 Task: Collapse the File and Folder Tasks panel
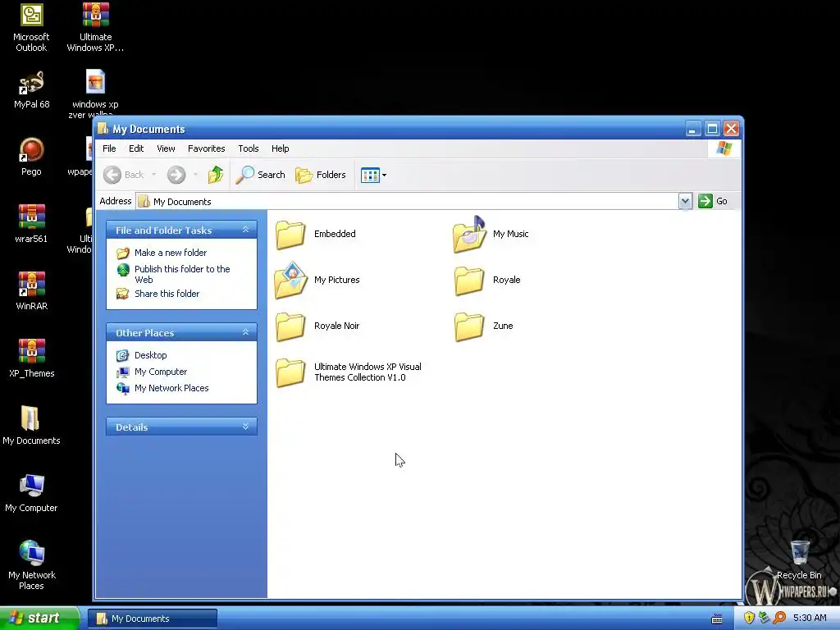246,230
